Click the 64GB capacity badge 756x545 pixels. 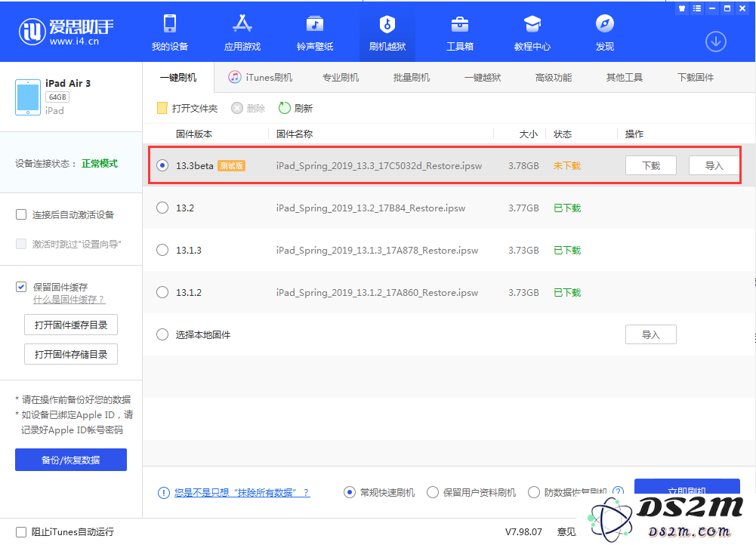click(x=57, y=97)
